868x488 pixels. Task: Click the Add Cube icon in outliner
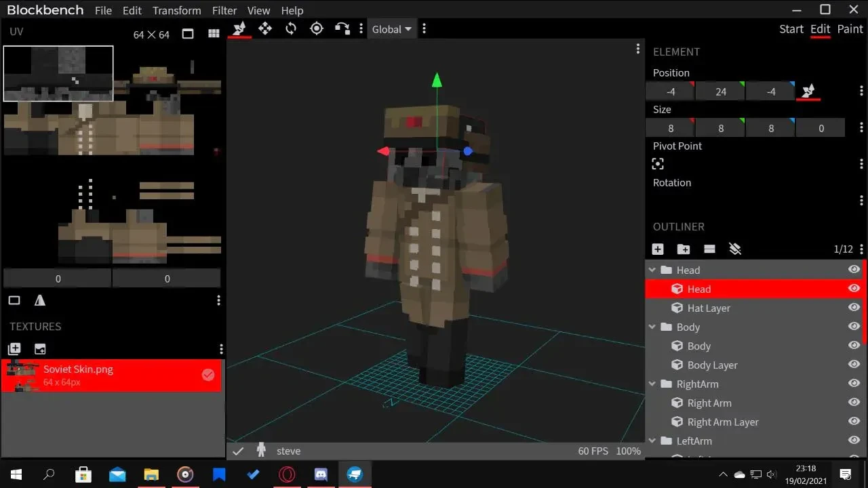click(658, 249)
